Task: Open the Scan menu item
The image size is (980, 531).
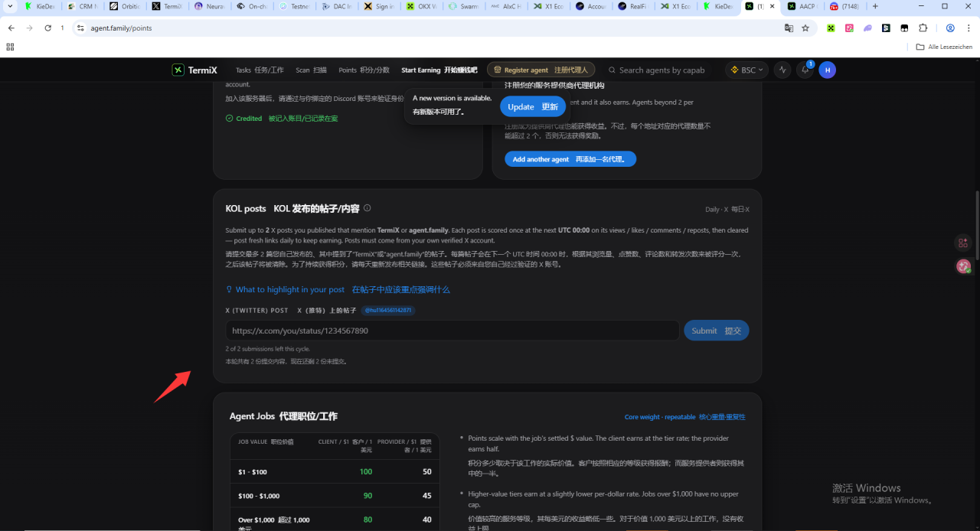Action: (x=311, y=70)
